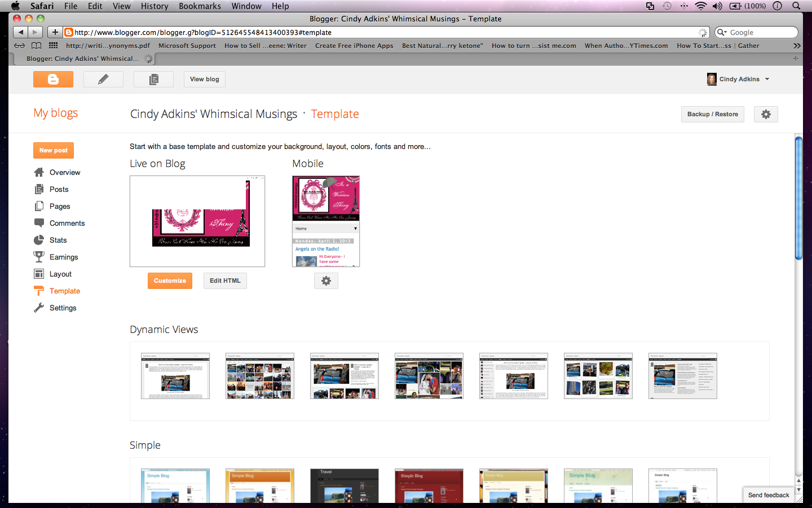
Task: Click the Earnings trophy icon
Action: click(x=39, y=257)
